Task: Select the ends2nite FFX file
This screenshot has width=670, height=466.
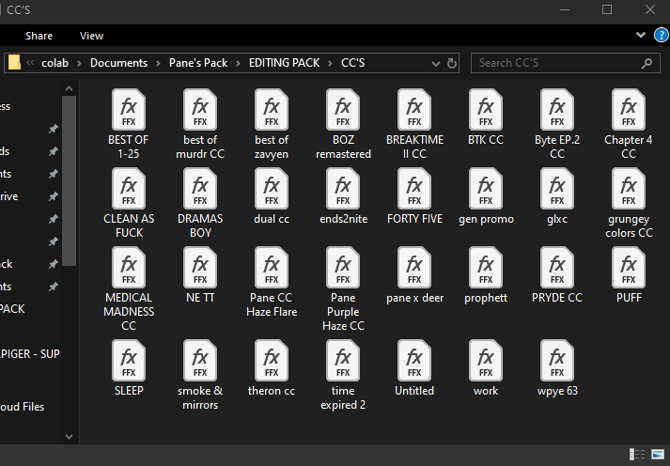Action: [x=343, y=196]
